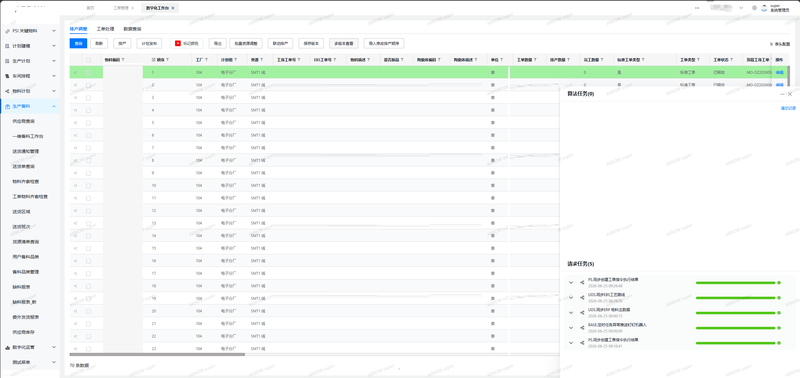Image resolution: width=800 pixels, height=378 pixels.
Task: Open the dropdown arrow beside the top-bar selector
Action: pyautogui.click(x=741, y=8)
